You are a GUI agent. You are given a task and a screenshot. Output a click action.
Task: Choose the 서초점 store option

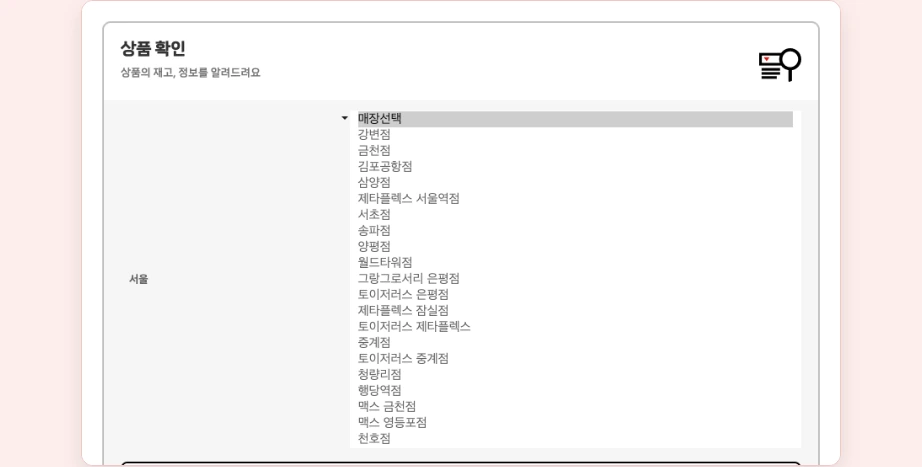[575, 215]
